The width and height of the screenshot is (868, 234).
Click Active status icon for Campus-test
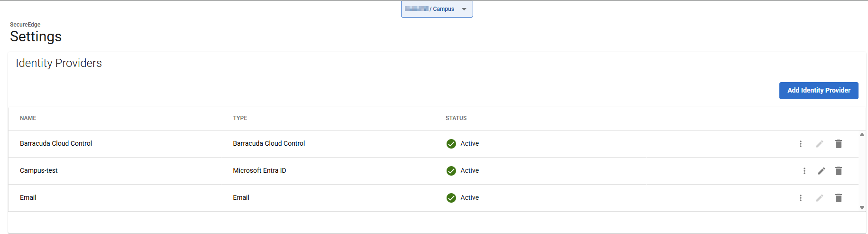point(451,171)
